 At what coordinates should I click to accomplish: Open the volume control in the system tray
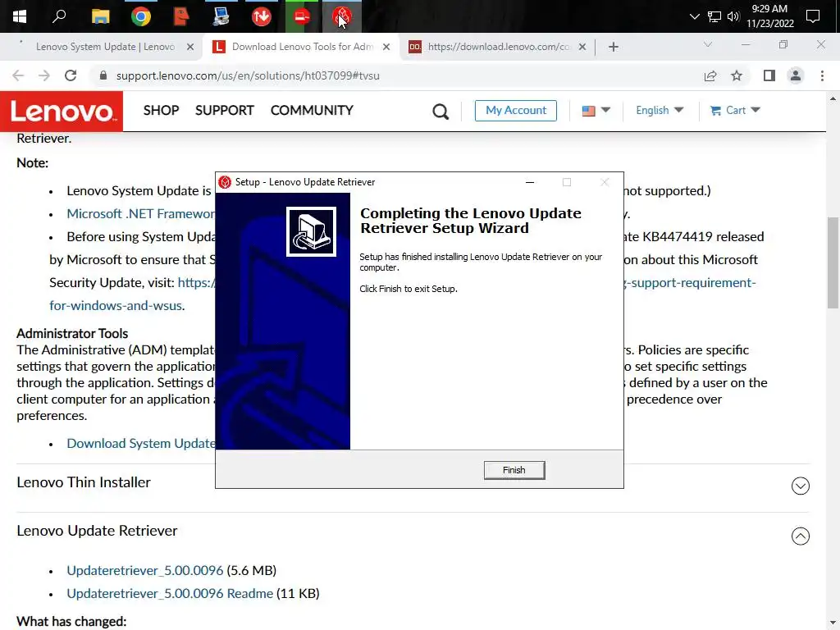(733, 16)
